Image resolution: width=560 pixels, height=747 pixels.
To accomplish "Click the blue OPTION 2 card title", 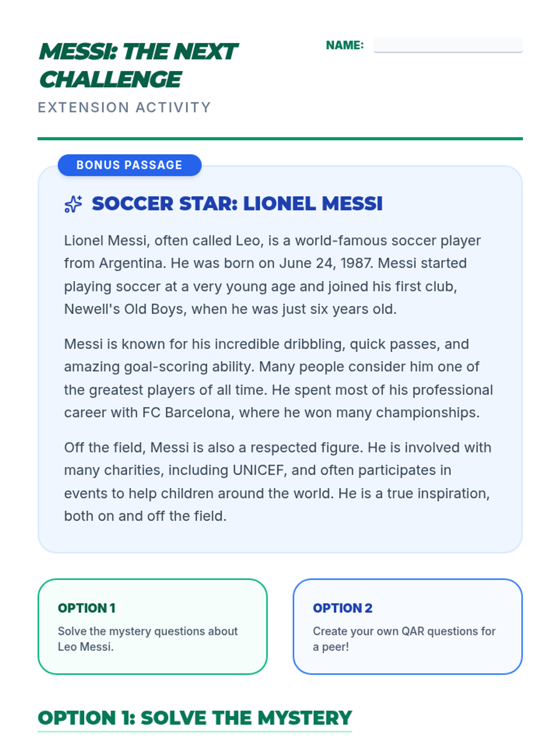I will (x=343, y=608).
